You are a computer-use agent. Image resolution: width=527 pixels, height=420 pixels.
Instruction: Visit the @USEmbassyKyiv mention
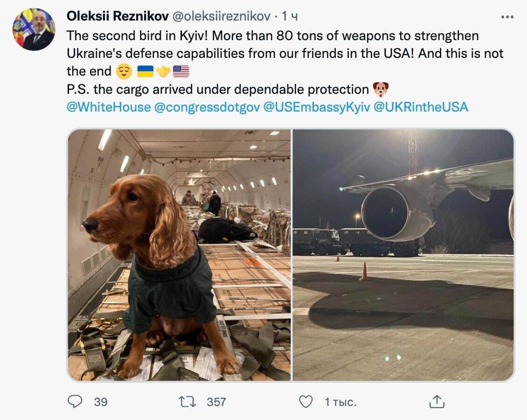click(x=317, y=107)
